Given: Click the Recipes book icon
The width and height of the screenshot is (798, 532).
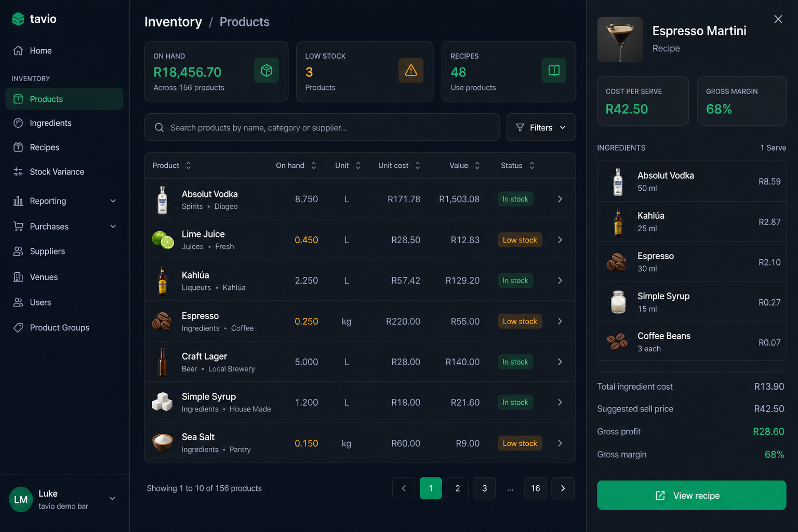Looking at the screenshot, I should click(x=554, y=70).
